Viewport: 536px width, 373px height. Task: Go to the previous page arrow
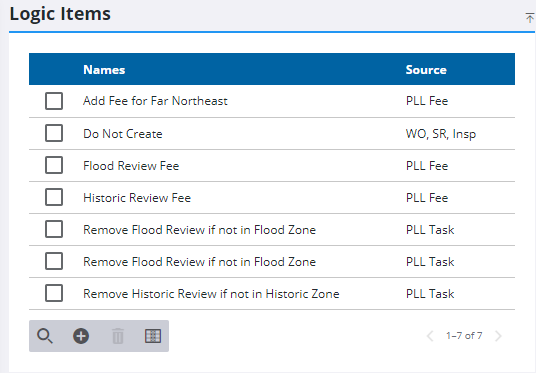[x=430, y=336]
